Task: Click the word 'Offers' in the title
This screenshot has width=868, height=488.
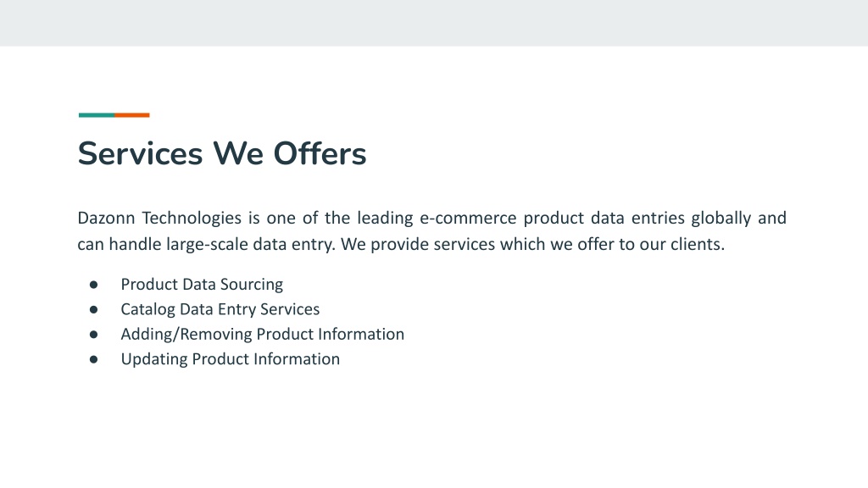Action: [320, 153]
